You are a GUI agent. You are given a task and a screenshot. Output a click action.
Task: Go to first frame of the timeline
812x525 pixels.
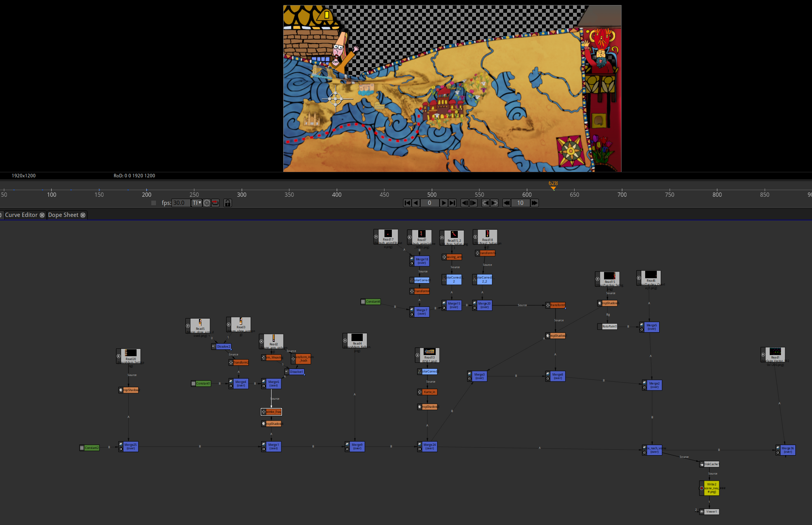click(407, 203)
